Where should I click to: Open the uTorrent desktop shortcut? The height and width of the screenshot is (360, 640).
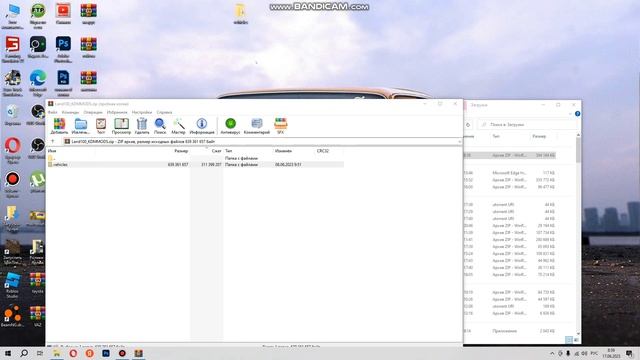coord(38,182)
